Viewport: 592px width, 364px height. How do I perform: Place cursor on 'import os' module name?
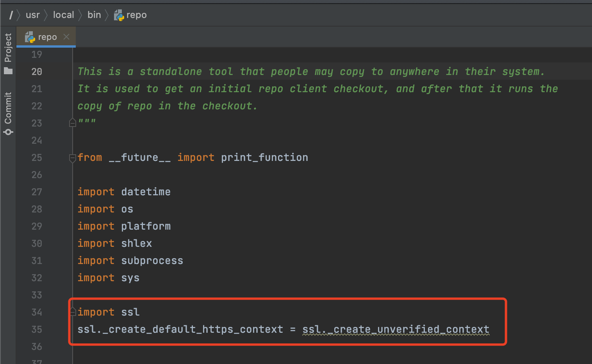point(127,209)
